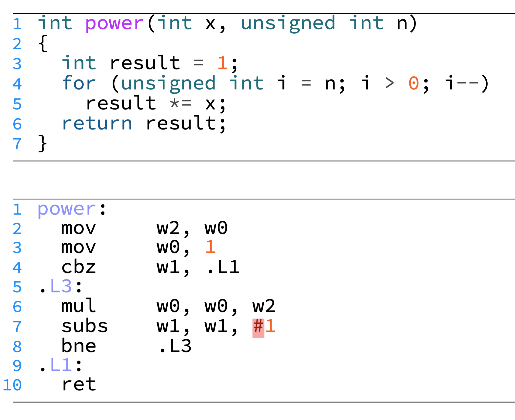
Task: Click the 'return' keyword in C code
Action: click(97, 124)
